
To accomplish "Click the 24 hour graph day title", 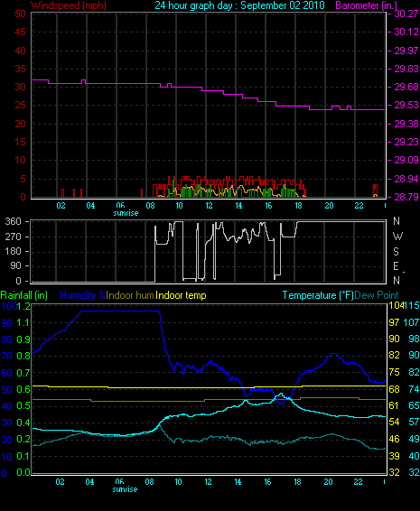I will [x=239, y=5].
